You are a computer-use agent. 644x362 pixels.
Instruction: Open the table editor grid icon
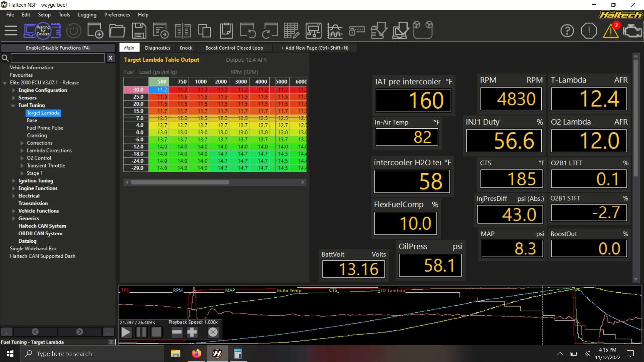[x=291, y=31]
